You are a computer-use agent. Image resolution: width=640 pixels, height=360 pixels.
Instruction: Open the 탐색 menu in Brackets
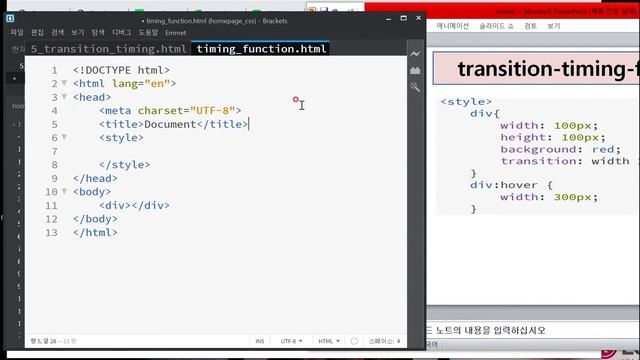[x=98, y=33]
